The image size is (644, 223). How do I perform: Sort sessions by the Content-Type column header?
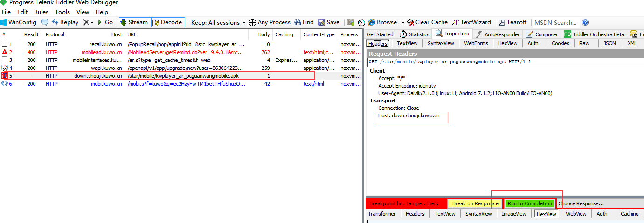tap(319, 34)
